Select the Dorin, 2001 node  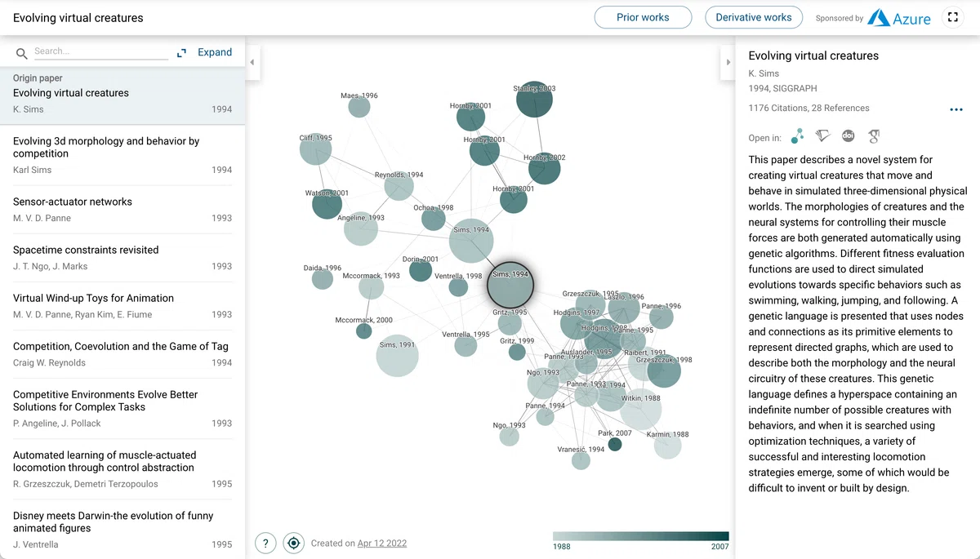pos(421,270)
